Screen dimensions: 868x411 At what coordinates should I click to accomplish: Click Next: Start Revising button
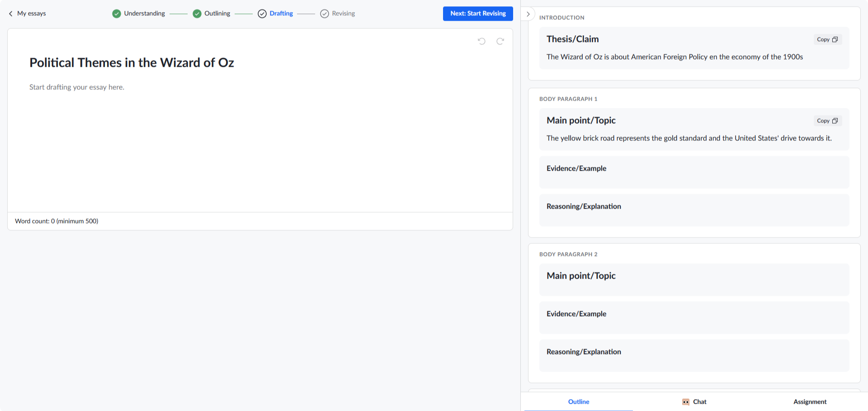478,14
